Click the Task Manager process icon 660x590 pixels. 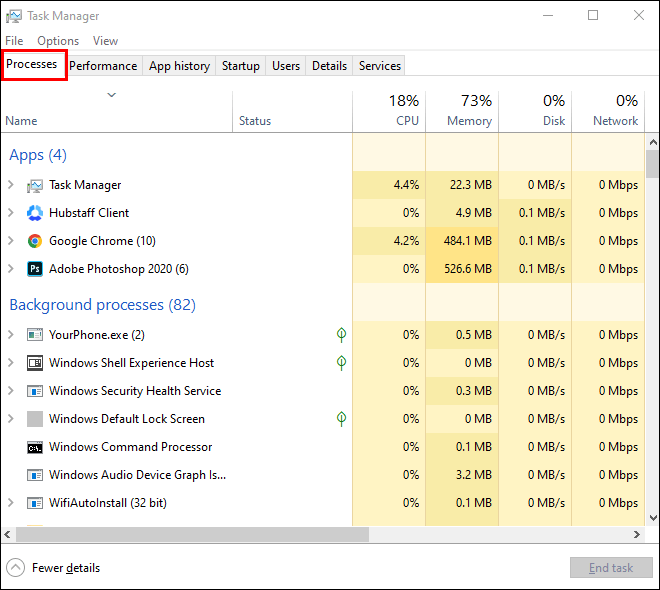tap(35, 185)
